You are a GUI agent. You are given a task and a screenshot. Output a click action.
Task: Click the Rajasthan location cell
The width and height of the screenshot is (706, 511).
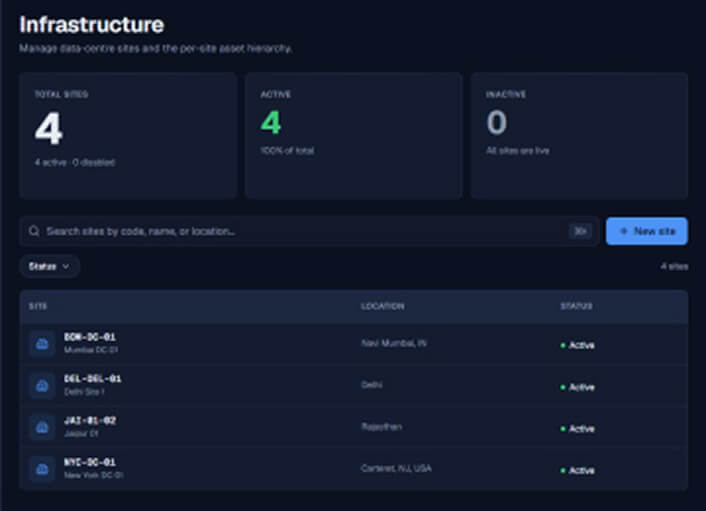point(381,426)
